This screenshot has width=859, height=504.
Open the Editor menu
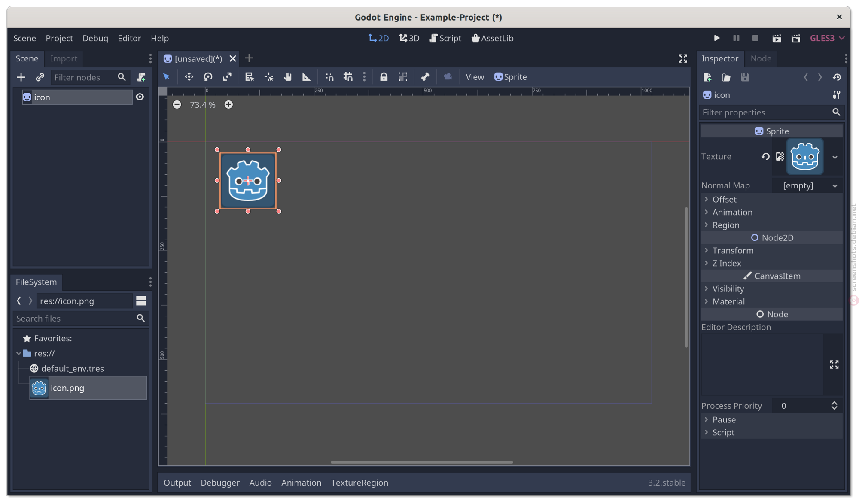[129, 38]
